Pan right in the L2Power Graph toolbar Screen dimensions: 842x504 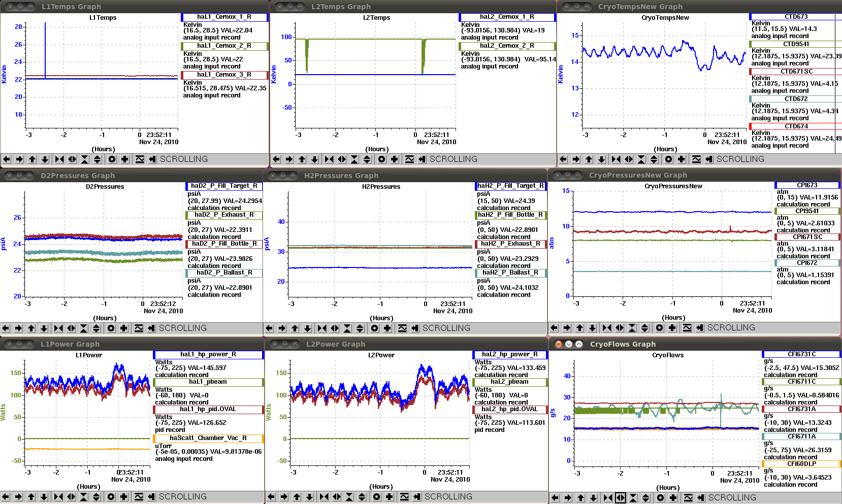[284, 497]
